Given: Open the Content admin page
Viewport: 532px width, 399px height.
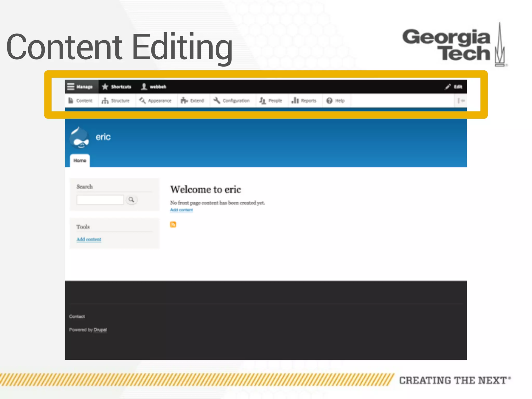Looking at the screenshot, I should point(81,101).
